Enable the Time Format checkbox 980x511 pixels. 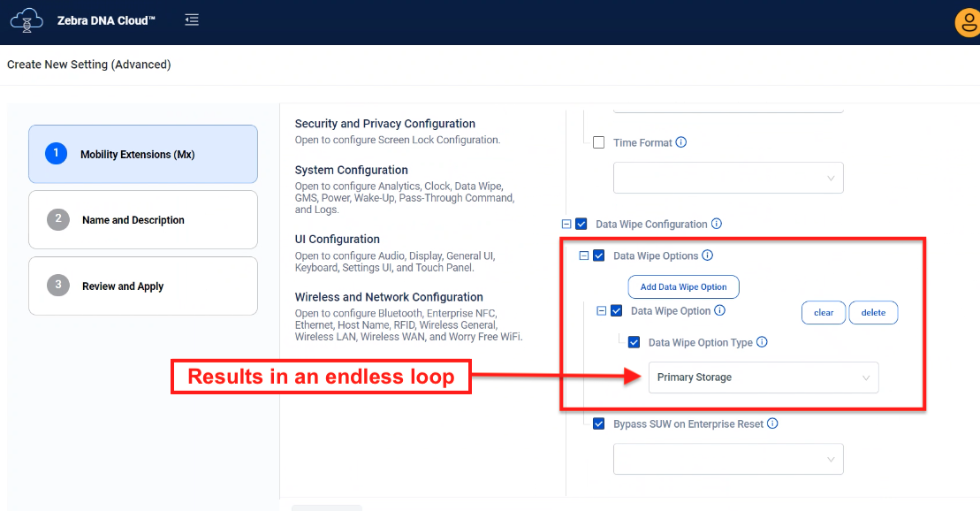pyautogui.click(x=598, y=142)
